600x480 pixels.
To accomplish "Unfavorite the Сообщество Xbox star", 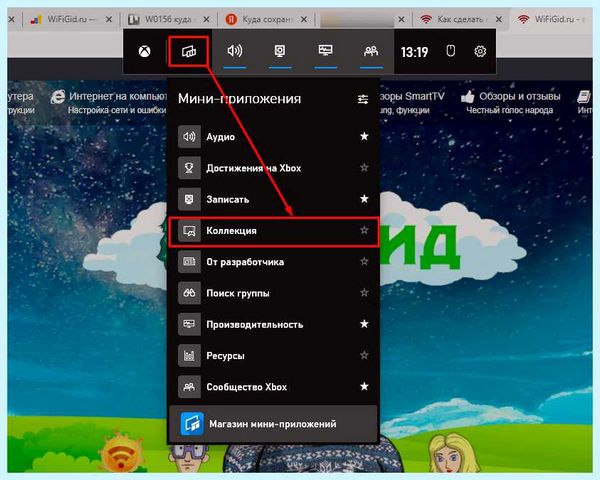I will [364, 387].
